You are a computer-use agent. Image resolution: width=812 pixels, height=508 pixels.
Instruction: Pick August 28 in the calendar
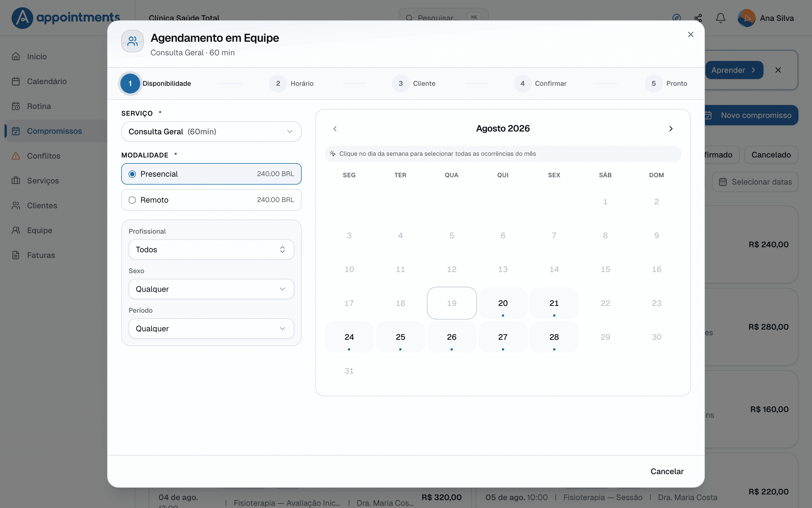coord(554,337)
